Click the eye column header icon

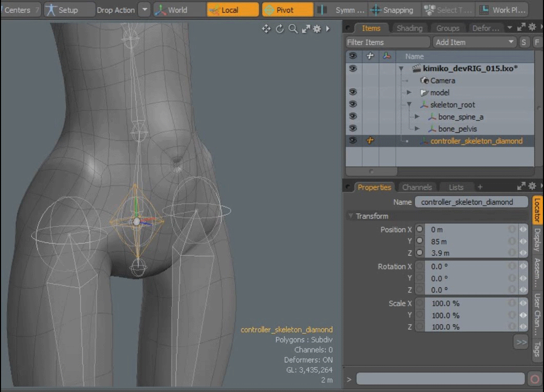[353, 56]
